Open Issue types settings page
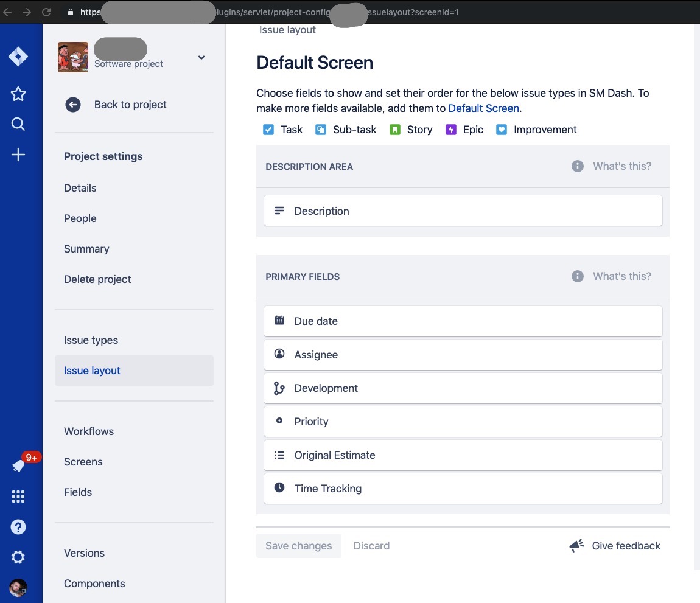 point(91,340)
